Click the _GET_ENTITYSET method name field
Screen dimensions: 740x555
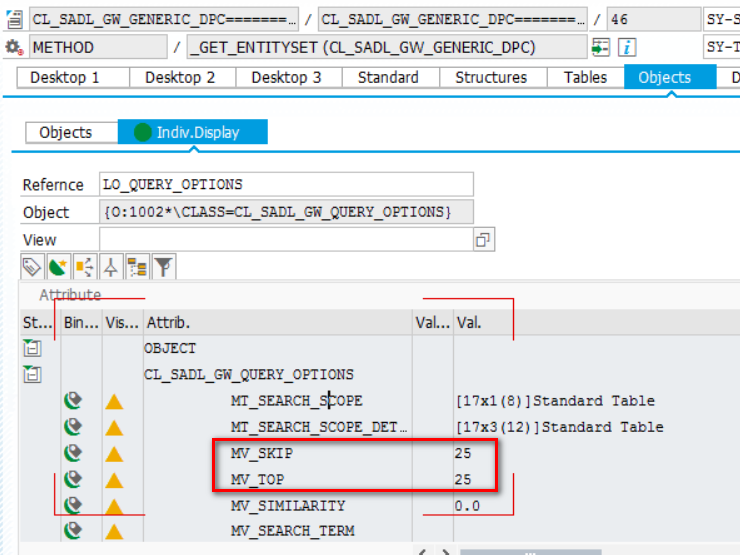click(387, 47)
